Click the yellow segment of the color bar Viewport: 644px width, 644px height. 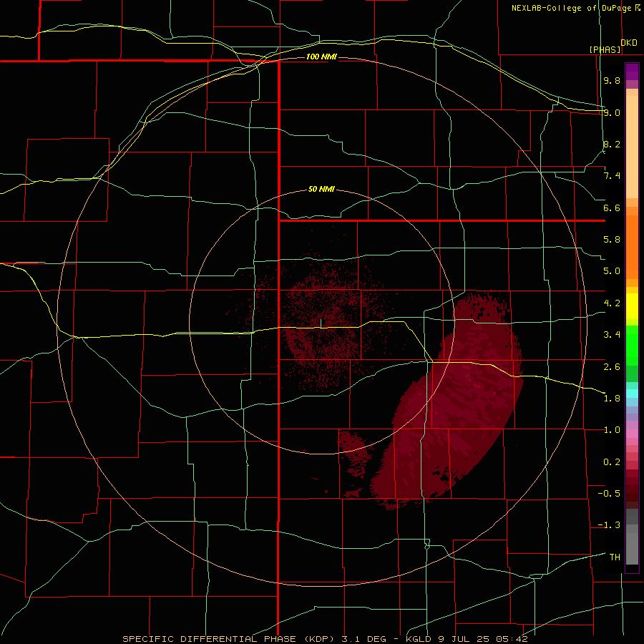click(632, 306)
